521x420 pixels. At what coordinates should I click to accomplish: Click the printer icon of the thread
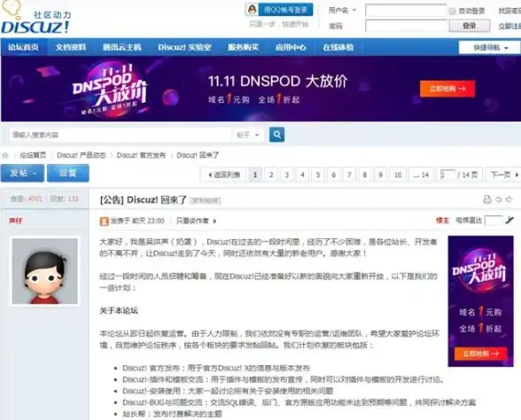[487, 199]
